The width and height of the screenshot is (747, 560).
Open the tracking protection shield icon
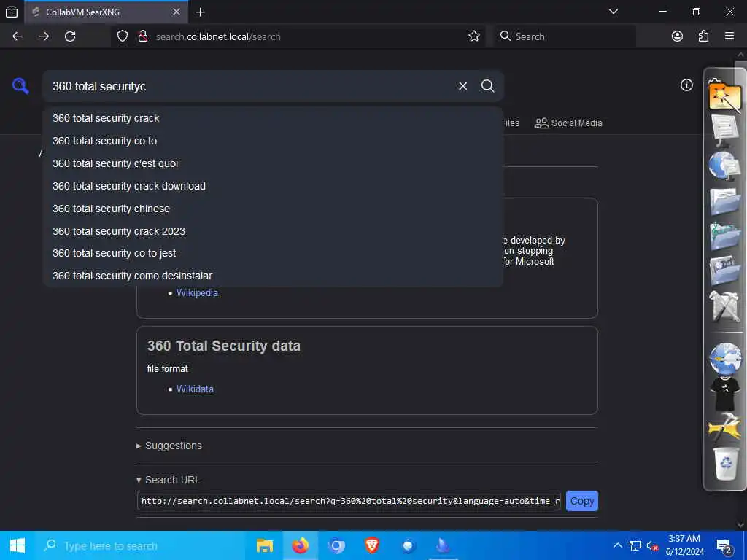tap(123, 36)
